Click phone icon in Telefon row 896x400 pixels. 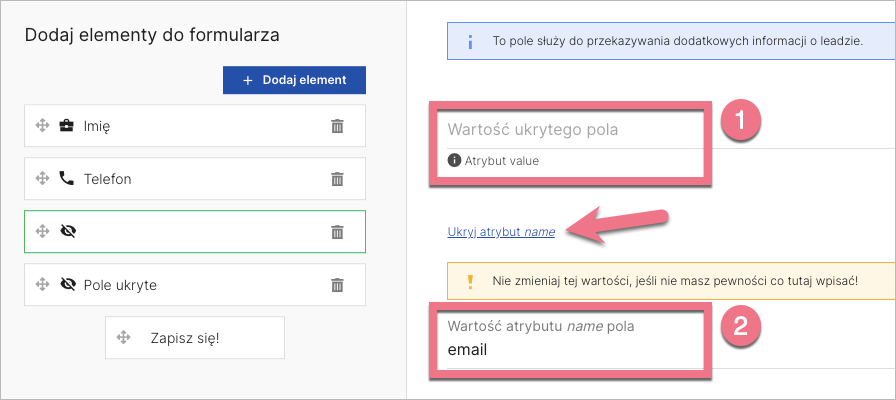point(67,179)
